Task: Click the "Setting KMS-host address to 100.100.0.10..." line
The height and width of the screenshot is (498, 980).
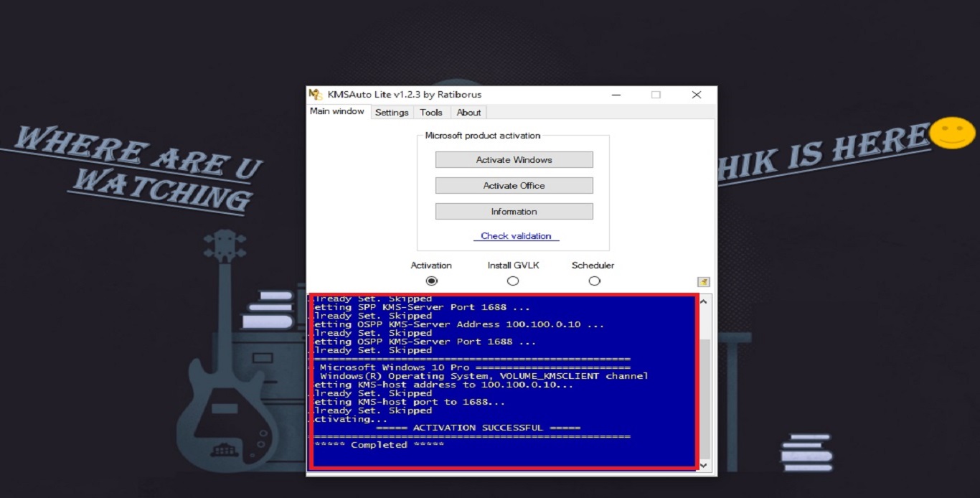Action: click(442, 385)
